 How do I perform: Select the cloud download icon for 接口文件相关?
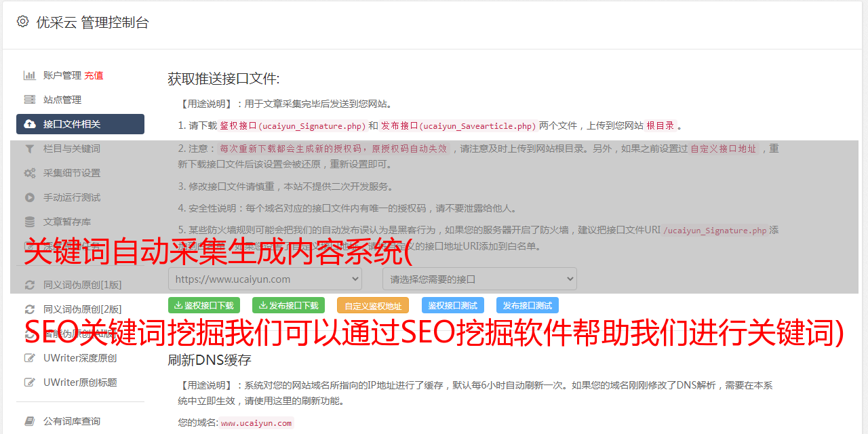30,124
